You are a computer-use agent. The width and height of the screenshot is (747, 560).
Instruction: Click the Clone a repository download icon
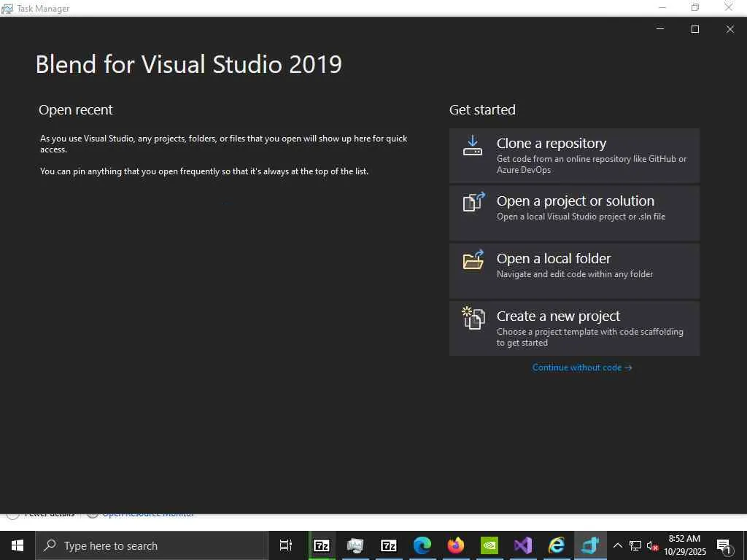pos(473,145)
